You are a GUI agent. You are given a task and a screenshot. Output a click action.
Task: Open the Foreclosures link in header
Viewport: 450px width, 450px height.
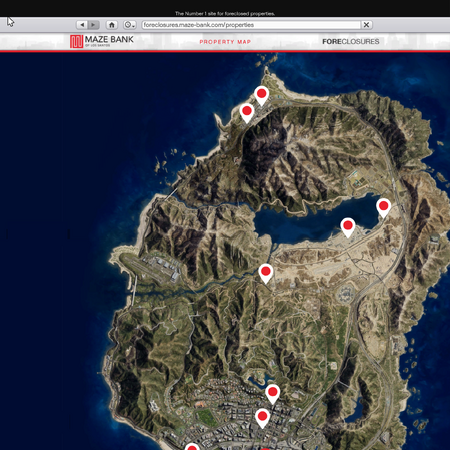[351, 41]
